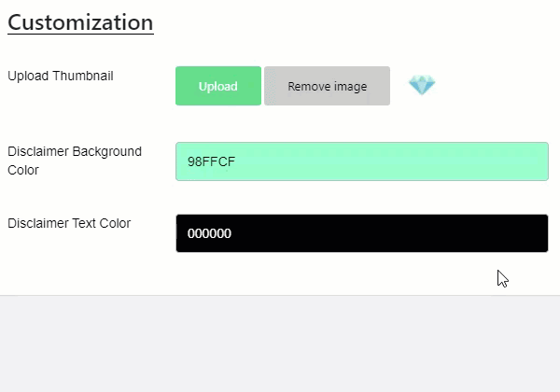Viewport: 560px width, 392px height.
Task: Open the Disclaimer Background Color picker
Action: [x=362, y=161]
